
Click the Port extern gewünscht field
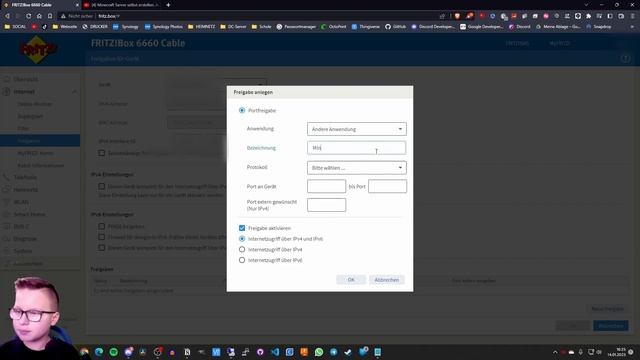coord(327,205)
